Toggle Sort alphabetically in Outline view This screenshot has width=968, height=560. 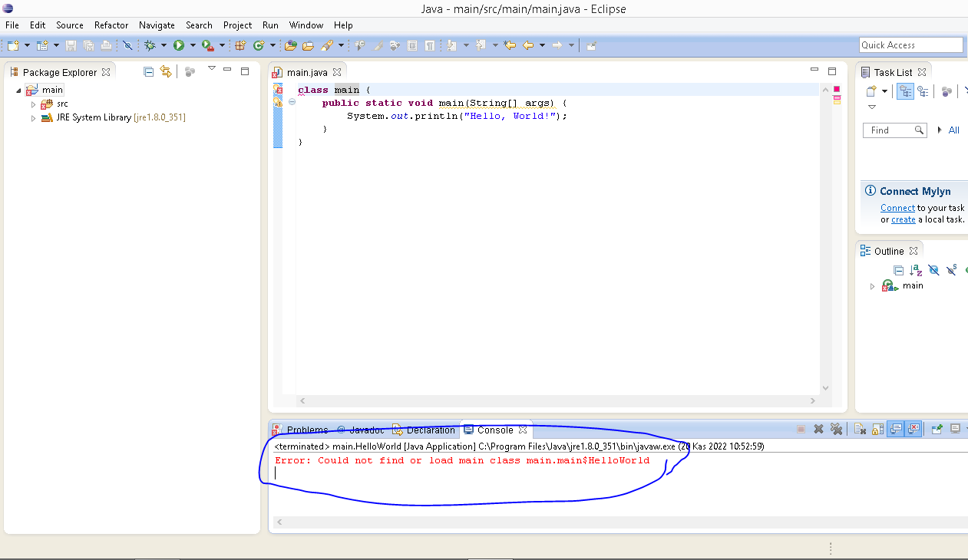916,270
